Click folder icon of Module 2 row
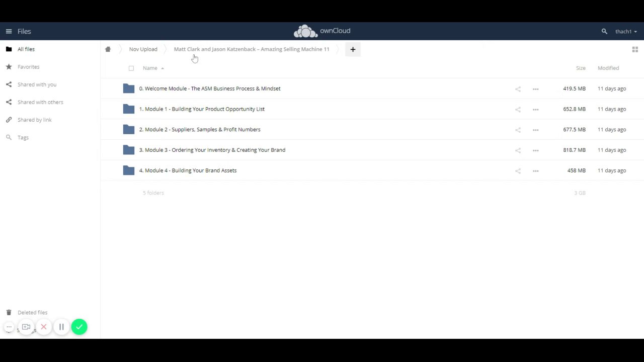This screenshot has width=644, height=362. [x=129, y=130]
